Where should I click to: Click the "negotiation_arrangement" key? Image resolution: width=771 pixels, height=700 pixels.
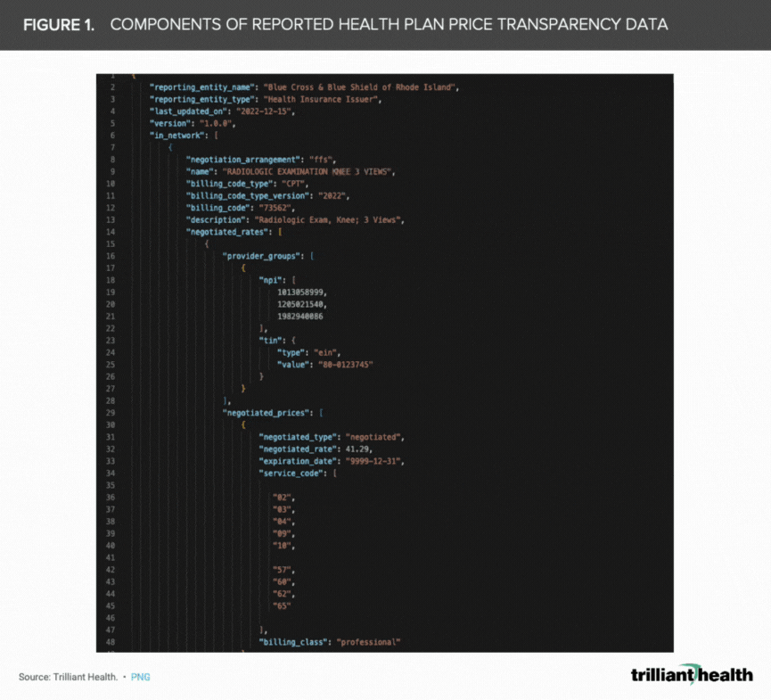click(243, 160)
